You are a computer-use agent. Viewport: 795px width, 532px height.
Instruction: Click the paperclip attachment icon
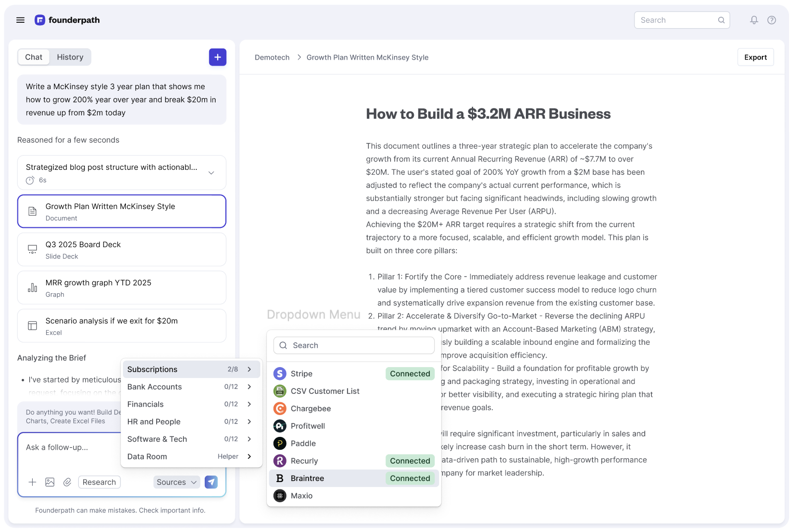click(x=67, y=482)
